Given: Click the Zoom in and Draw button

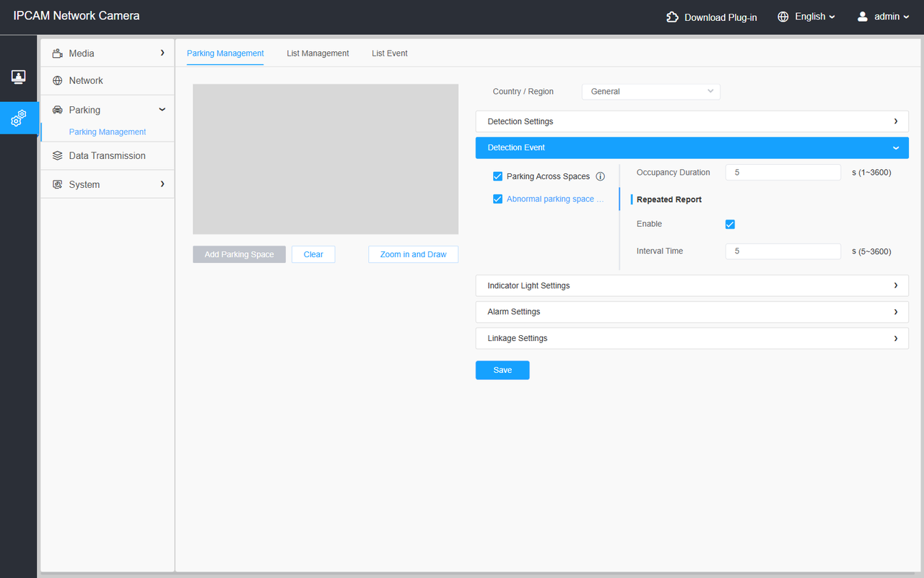Looking at the screenshot, I should 413,254.
